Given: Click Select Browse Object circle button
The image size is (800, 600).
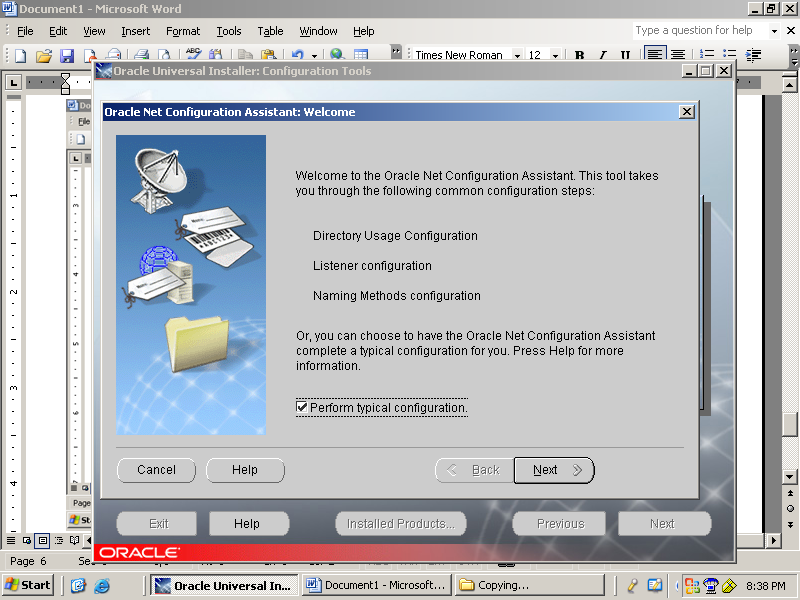Looking at the screenshot, I should [x=790, y=509].
